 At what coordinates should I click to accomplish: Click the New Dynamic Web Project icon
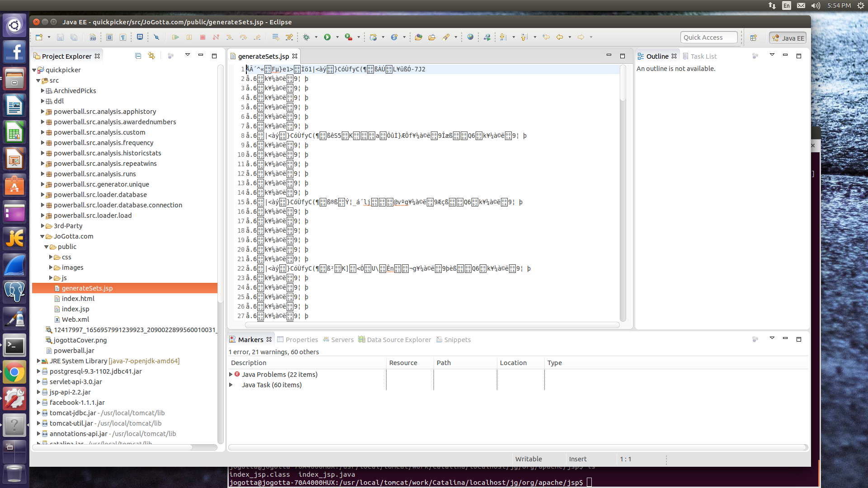(x=373, y=37)
